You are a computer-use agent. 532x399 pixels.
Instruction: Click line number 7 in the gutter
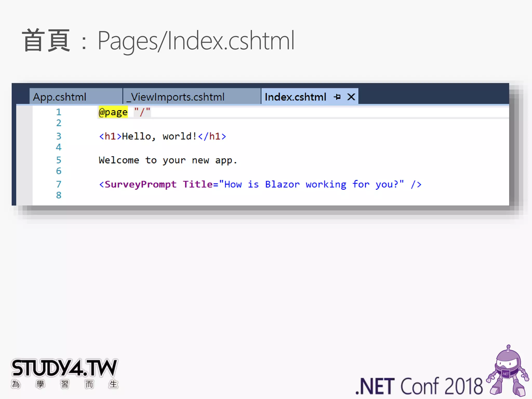pos(59,184)
